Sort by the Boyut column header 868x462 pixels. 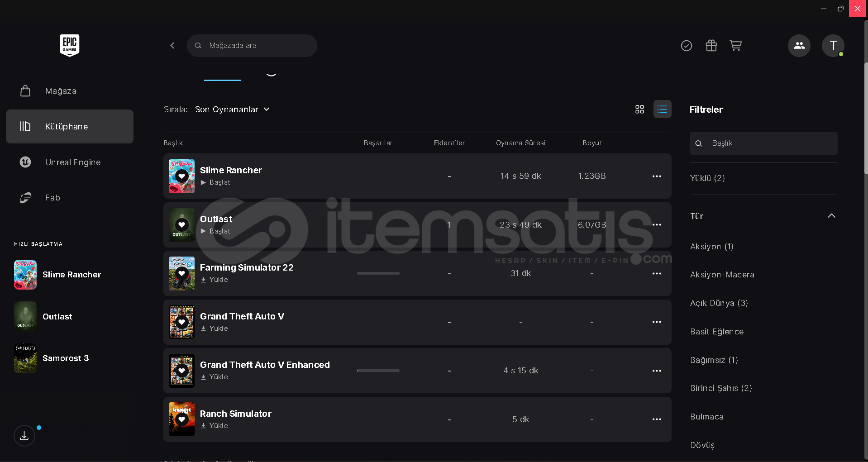(592, 143)
